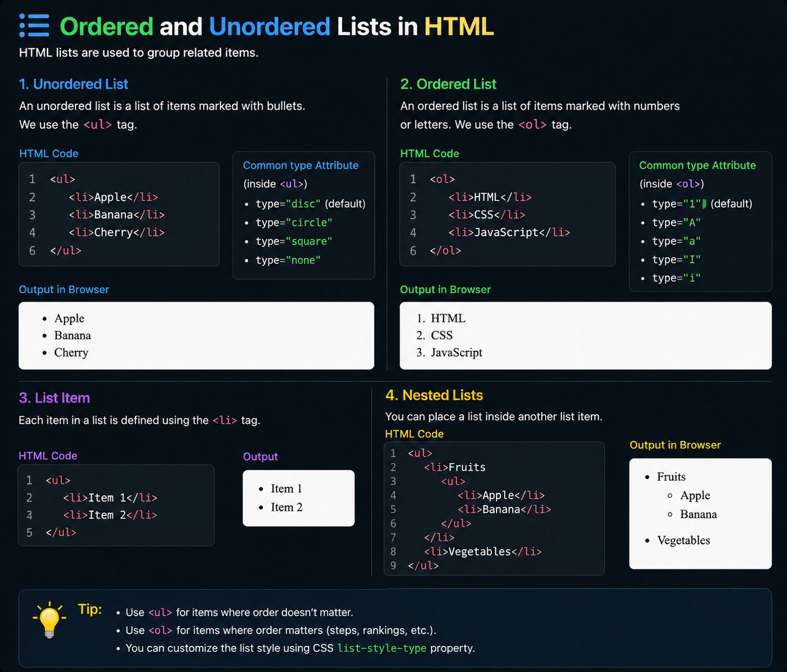This screenshot has height=672, width=787.
Task: Click the opening "<ol>" code line
Action: 443,179
